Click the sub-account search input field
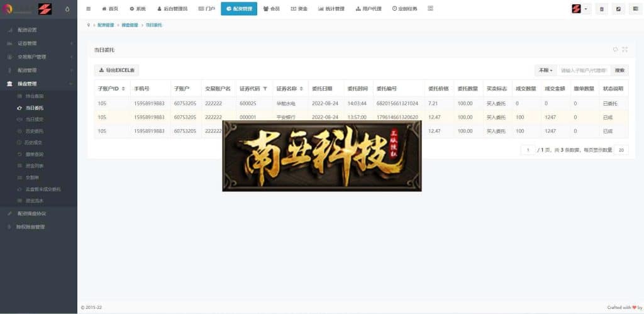644x314 pixels. (x=584, y=70)
